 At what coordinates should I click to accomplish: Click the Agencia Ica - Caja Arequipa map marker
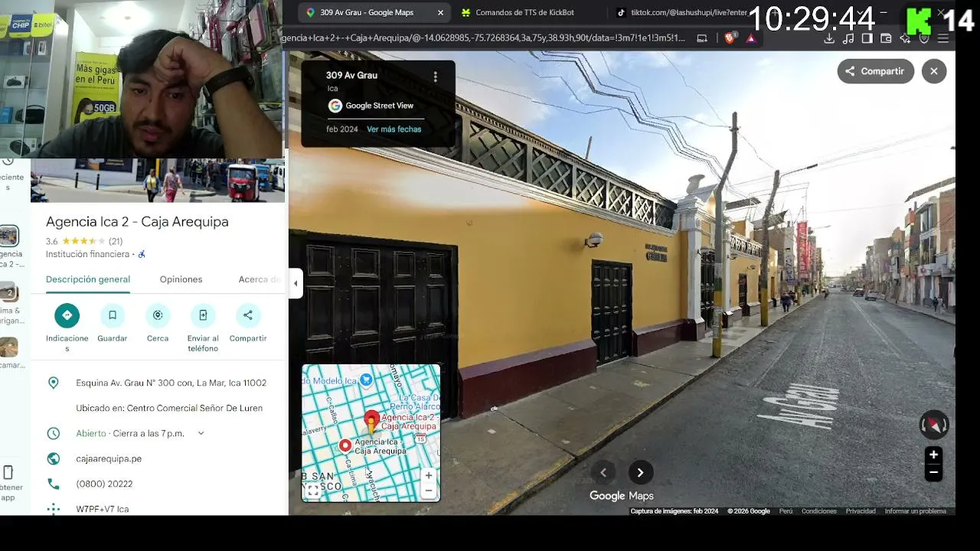(x=345, y=445)
